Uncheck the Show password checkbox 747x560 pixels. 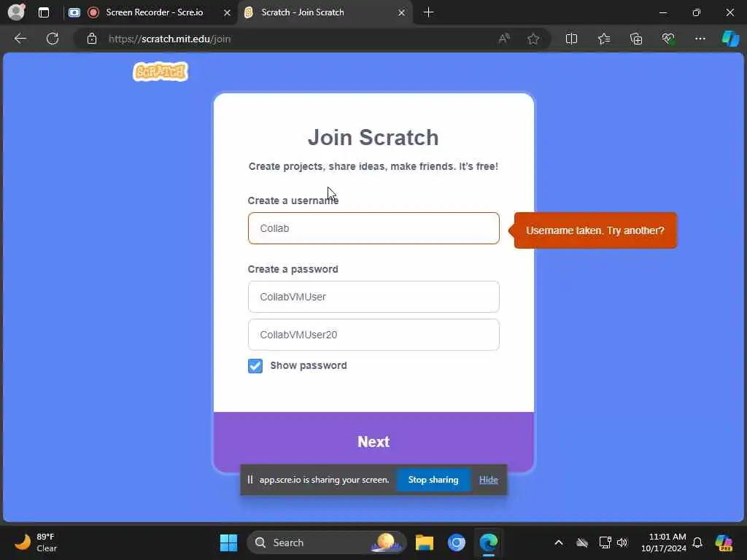(255, 366)
